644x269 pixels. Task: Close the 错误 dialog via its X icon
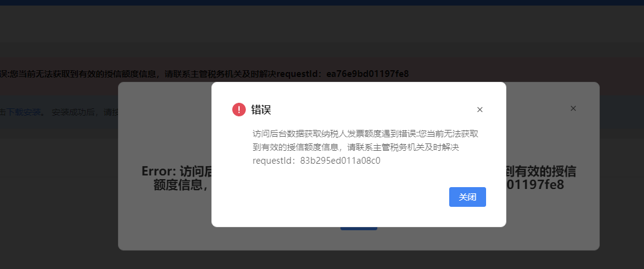(x=480, y=110)
